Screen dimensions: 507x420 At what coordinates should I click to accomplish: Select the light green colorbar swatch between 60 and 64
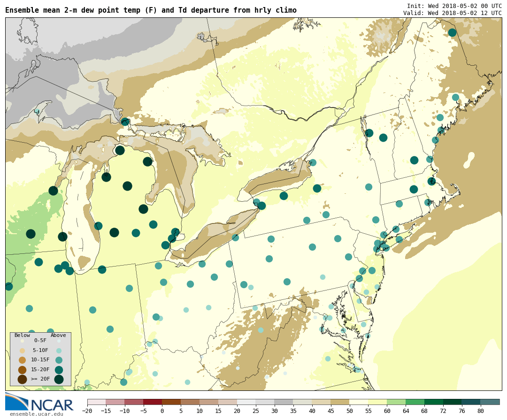pos(396,402)
